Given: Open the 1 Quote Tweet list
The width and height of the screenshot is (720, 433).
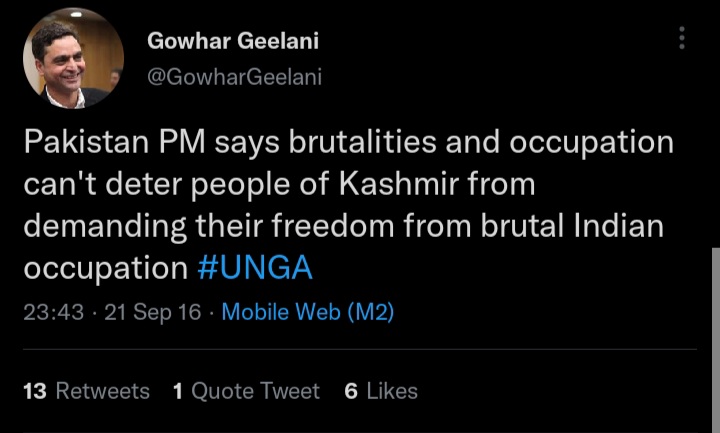Looking at the screenshot, I should [x=246, y=391].
